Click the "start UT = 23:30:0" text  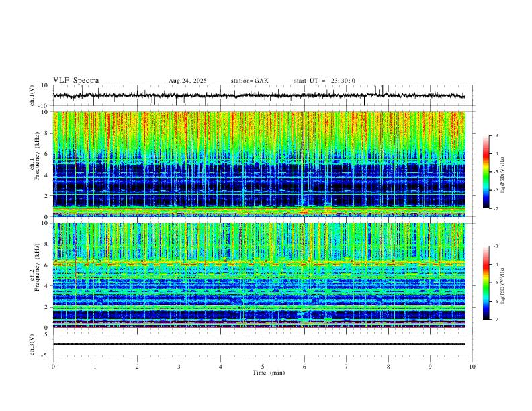[x=324, y=81]
